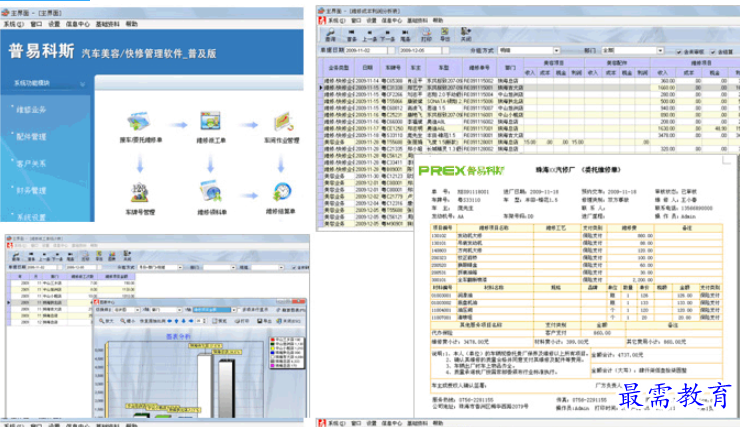
Task: Open 信息中心 menu in cost analysis window
Action: (x=392, y=21)
